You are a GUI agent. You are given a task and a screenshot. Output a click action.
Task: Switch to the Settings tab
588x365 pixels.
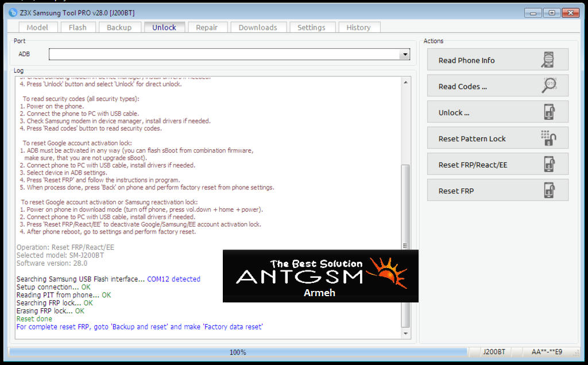pos(312,28)
